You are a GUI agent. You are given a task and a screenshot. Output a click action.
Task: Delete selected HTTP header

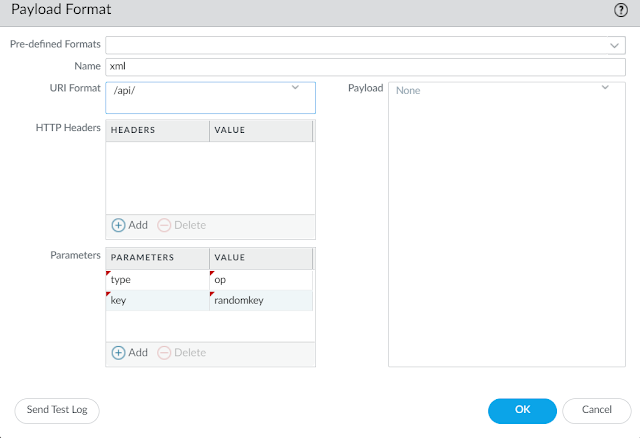182,225
